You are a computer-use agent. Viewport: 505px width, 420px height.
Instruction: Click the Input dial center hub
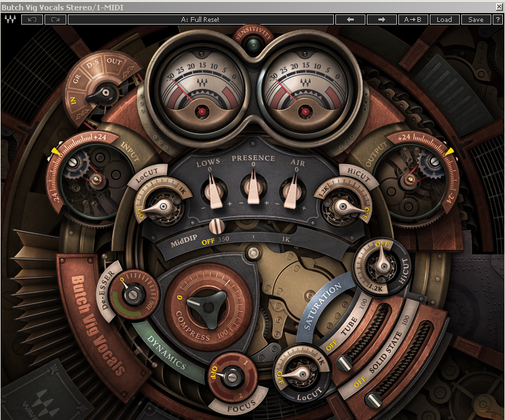click(x=95, y=179)
